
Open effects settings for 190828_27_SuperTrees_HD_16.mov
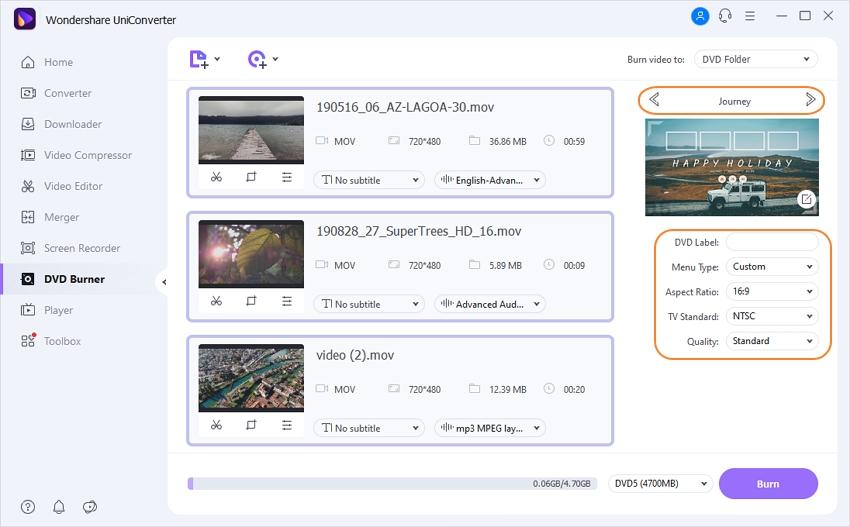click(x=287, y=301)
